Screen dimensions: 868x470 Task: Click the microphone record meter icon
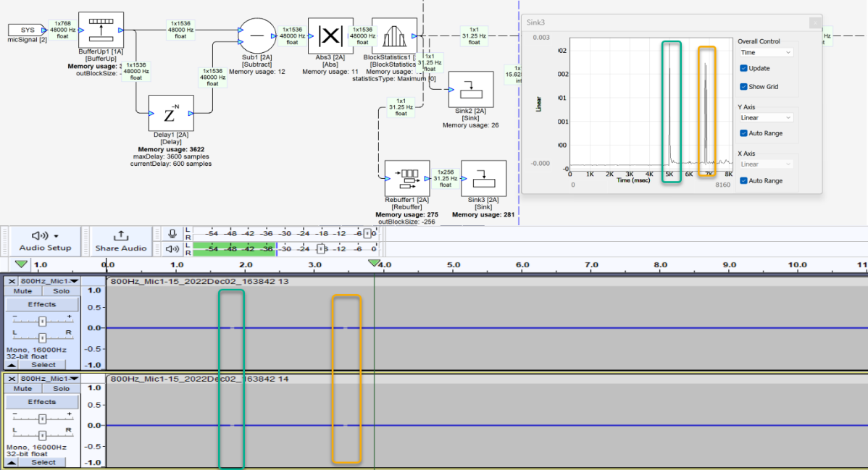(172, 234)
